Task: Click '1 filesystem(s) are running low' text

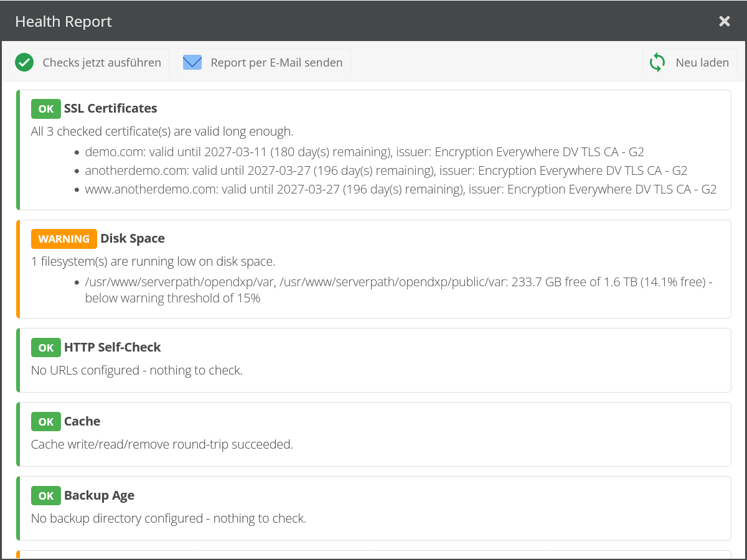Action: [153, 261]
